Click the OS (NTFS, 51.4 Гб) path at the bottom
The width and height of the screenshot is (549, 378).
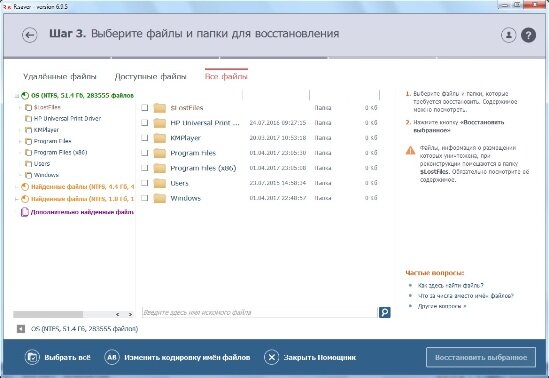[x=84, y=329]
